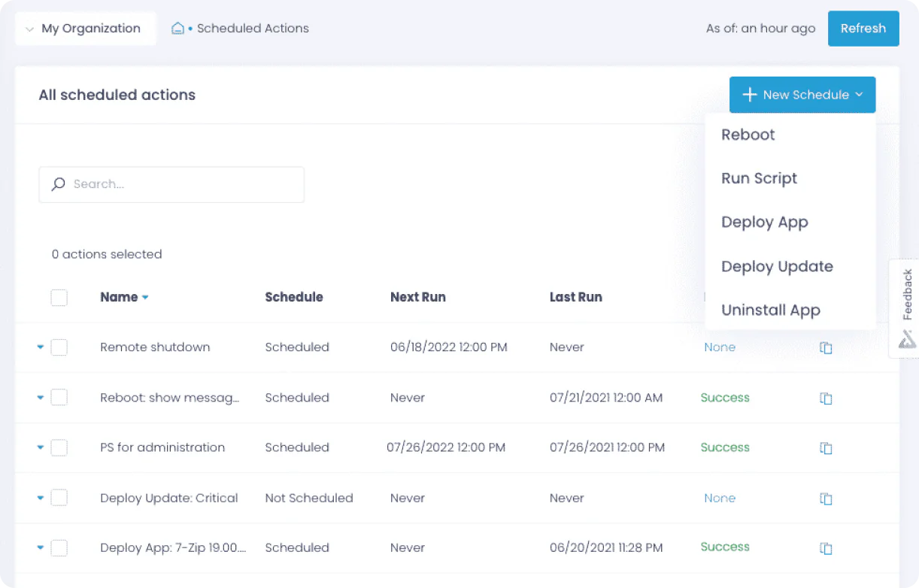Select the Remote shutdown checkbox
This screenshot has height=588, width=919.
59,347
